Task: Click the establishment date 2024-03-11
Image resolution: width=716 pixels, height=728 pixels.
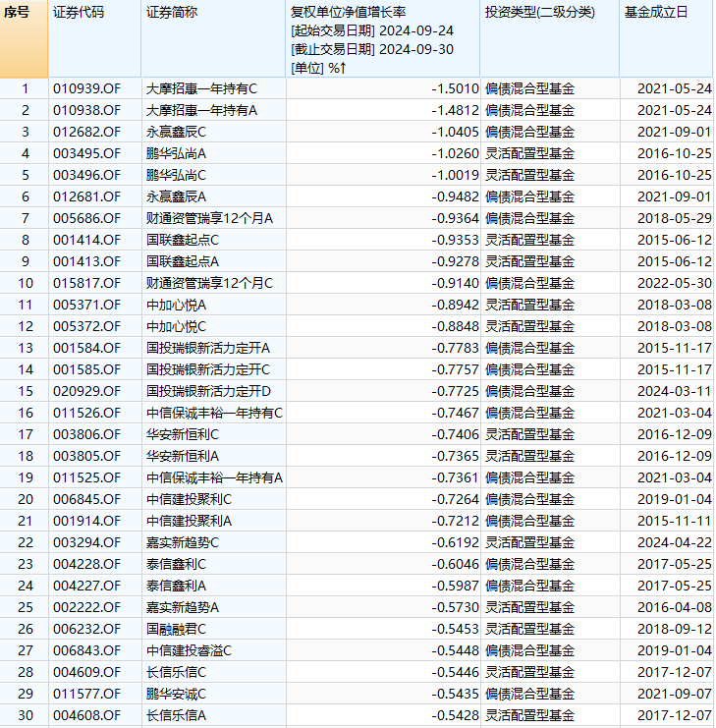Action: click(x=674, y=391)
